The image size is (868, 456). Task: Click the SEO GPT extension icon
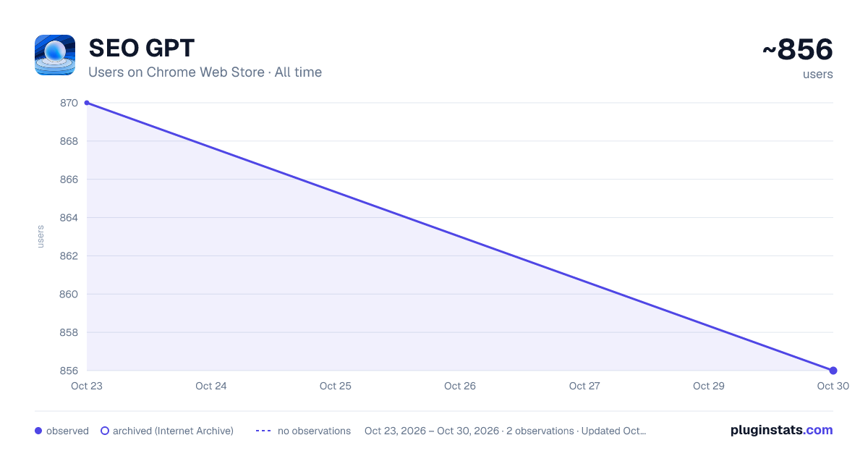[x=55, y=55]
